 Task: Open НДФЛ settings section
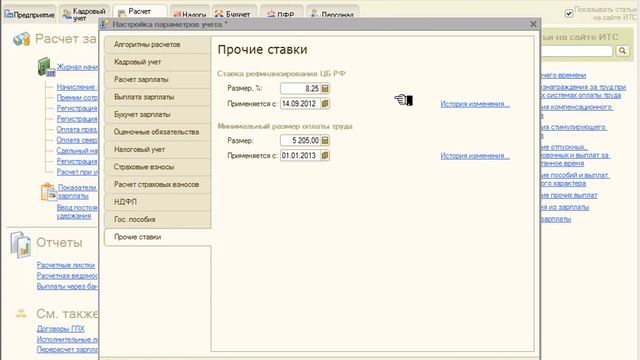coord(157,202)
